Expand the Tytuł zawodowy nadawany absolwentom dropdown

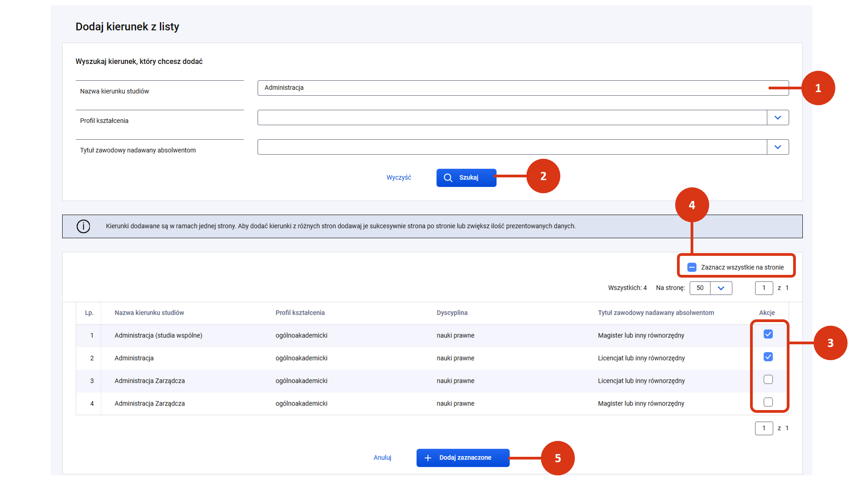pos(778,147)
